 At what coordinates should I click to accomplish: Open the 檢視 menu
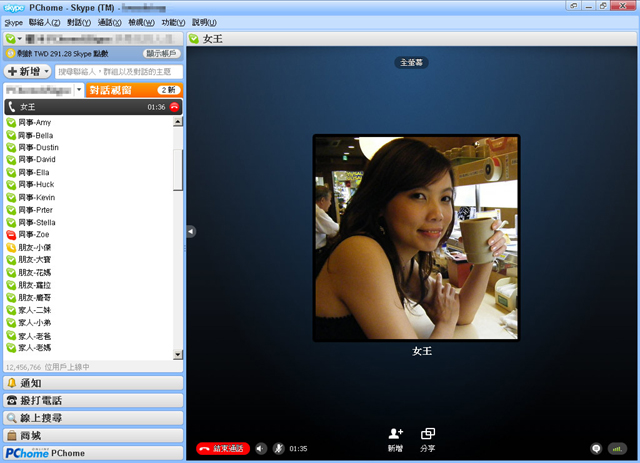(x=141, y=22)
